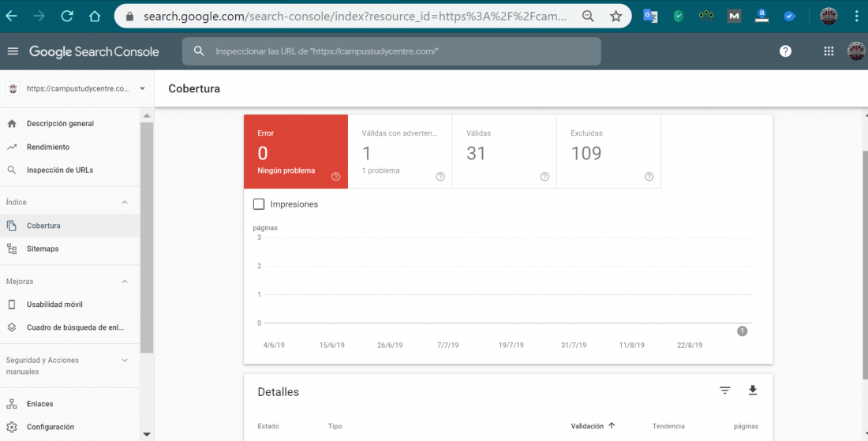Collapse the Mejoras section
The width and height of the screenshot is (868, 441).
click(125, 282)
